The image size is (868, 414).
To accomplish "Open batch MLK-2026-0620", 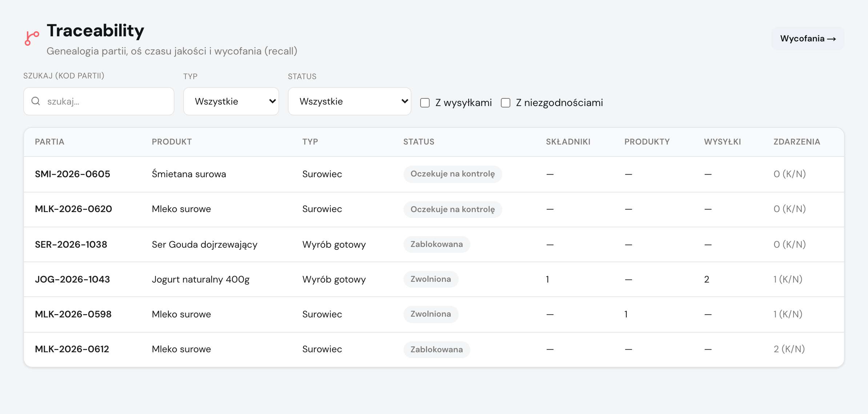I will click(73, 209).
